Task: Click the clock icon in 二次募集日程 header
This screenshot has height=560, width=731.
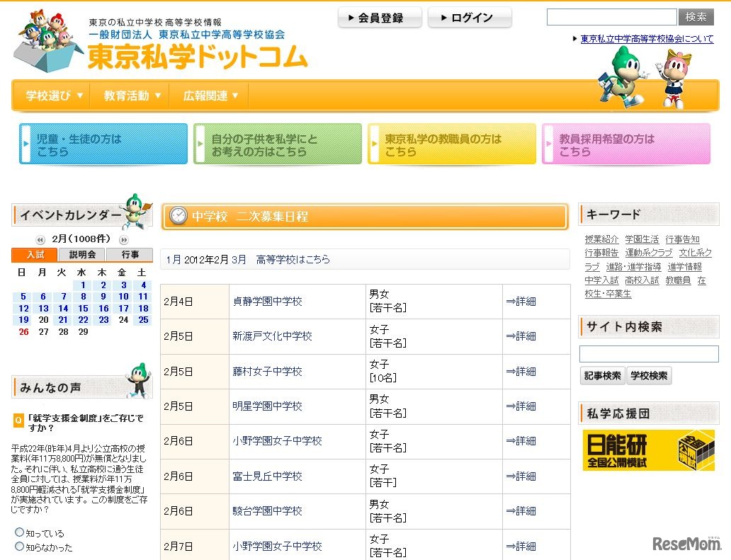Action: pos(178,216)
